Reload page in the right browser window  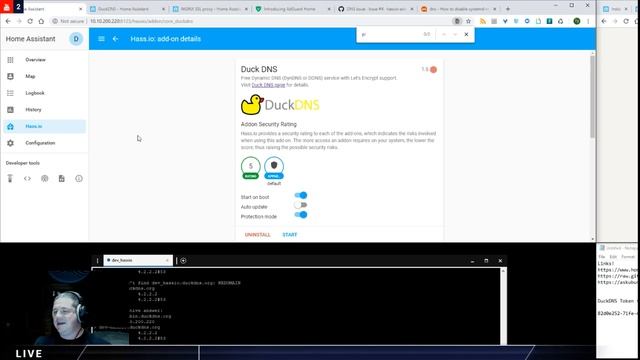point(626,21)
